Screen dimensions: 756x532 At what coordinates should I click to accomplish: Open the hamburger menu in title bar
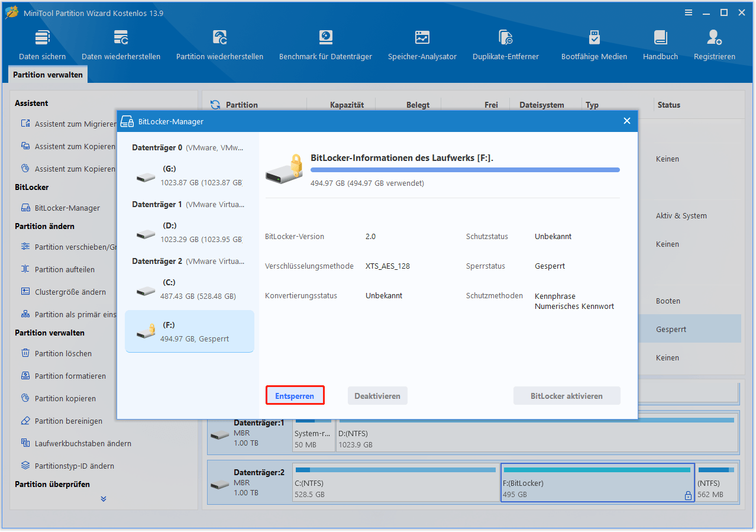pos(688,12)
